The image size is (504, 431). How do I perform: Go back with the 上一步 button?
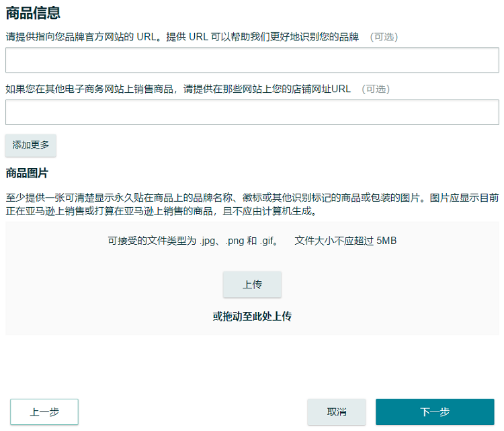click(44, 412)
